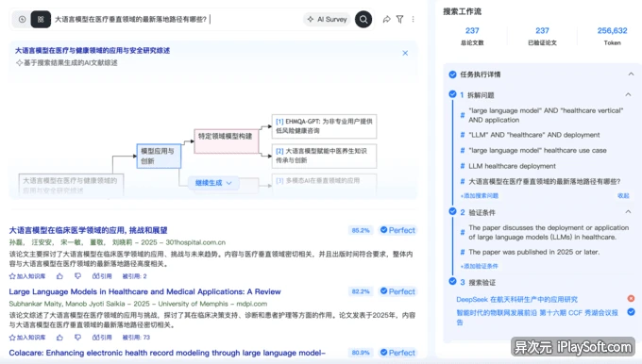Toggle the AI Survey mode button
The height and width of the screenshot is (364, 642).
[327, 19]
